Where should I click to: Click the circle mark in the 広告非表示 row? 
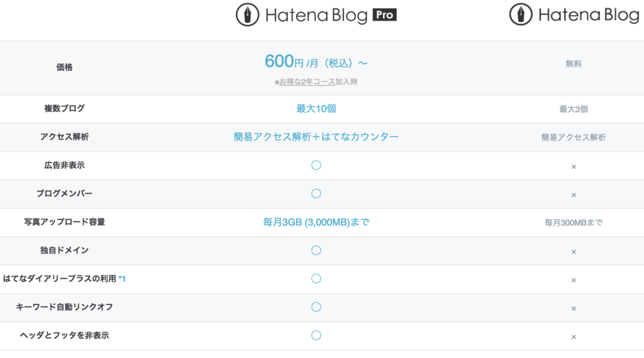tap(316, 165)
